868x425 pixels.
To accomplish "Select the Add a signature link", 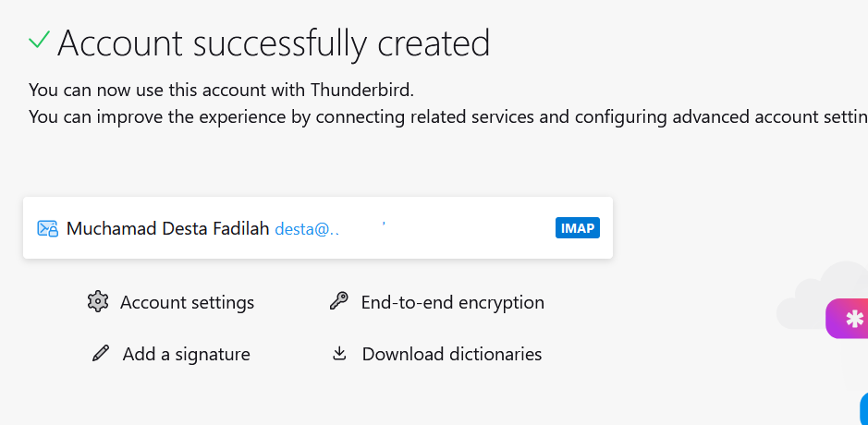I will [x=186, y=355].
